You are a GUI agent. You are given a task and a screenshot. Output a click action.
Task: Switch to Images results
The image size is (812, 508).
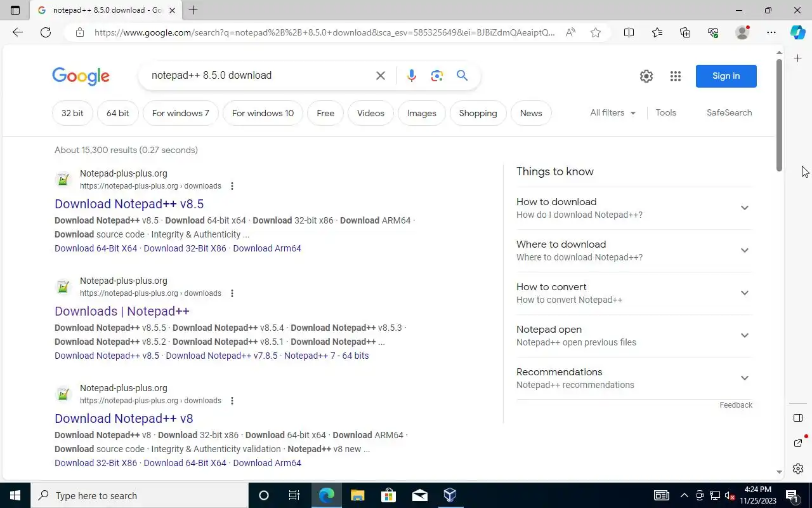[422, 113]
